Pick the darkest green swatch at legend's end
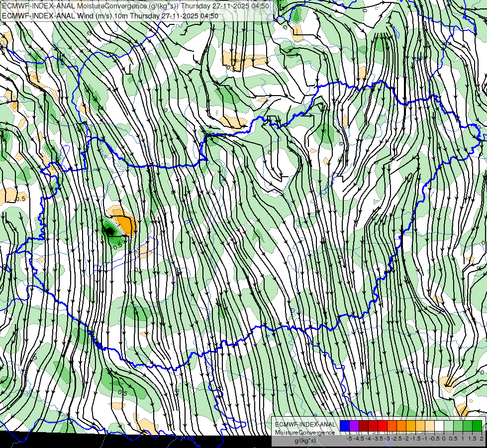Viewport: 487px width, 448px height. point(477,426)
